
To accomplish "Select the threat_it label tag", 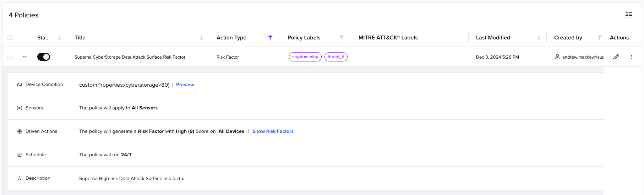I will click(x=336, y=57).
